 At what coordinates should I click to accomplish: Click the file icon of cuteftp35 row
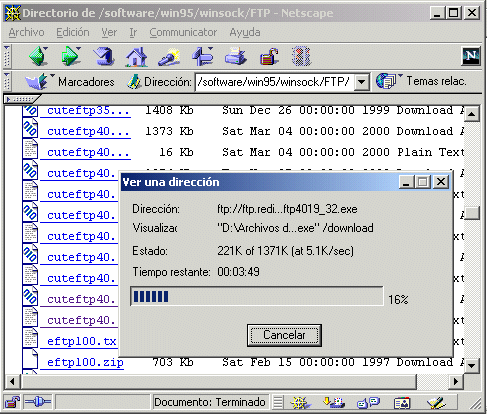coord(30,110)
